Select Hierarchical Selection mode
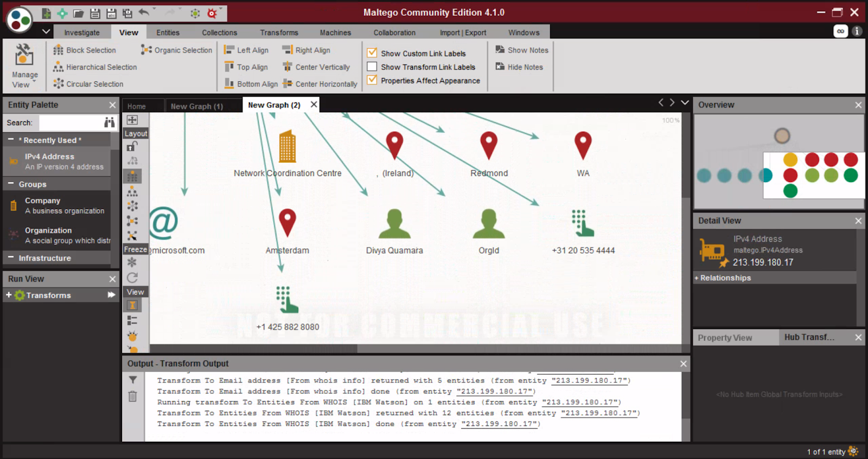Viewport: 868px width, 459px height. click(x=95, y=67)
